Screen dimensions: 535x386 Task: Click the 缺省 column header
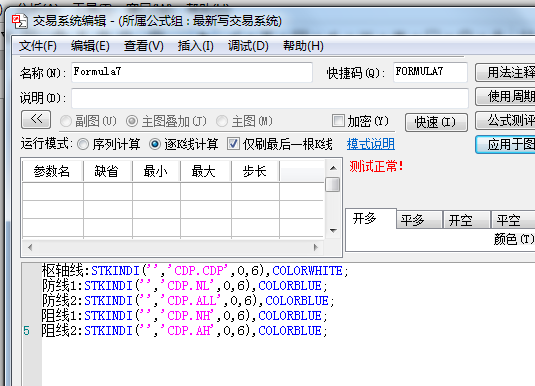[108, 171]
